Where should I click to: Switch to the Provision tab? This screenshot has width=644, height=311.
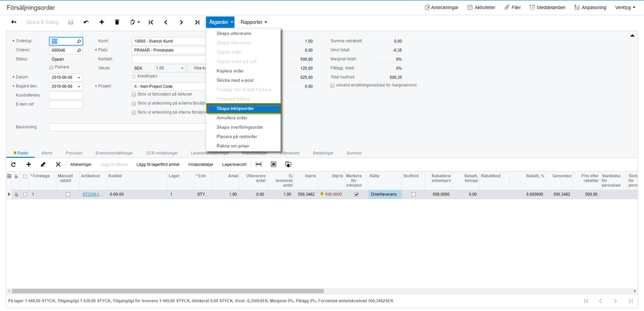click(74, 153)
